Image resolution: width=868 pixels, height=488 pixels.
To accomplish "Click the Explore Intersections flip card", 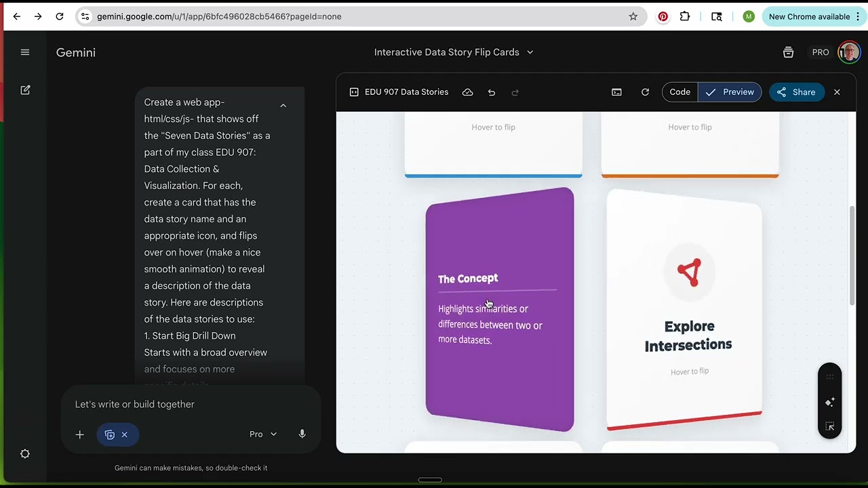I will point(685,310).
